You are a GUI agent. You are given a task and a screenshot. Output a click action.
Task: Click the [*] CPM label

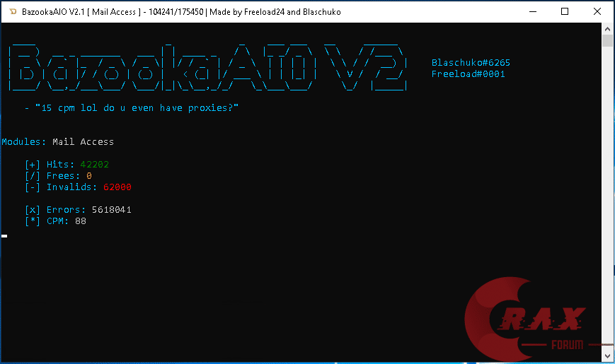pyautogui.click(x=47, y=221)
